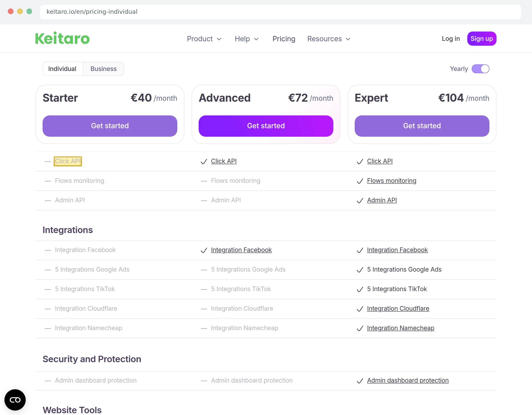Open Admin API link in Expert column
532x415 pixels.
(382, 200)
